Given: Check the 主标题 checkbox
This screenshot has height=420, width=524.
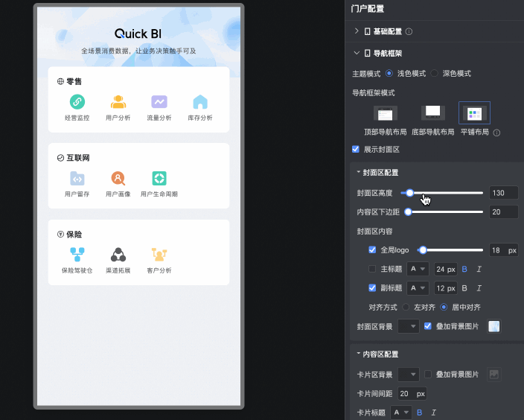Looking at the screenshot, I should click(372, 269).
